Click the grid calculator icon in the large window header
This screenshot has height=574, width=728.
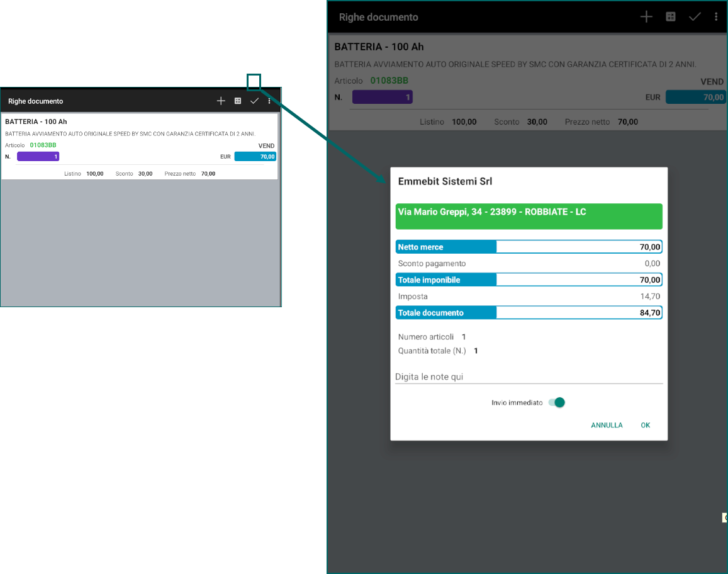click(671, 17)
